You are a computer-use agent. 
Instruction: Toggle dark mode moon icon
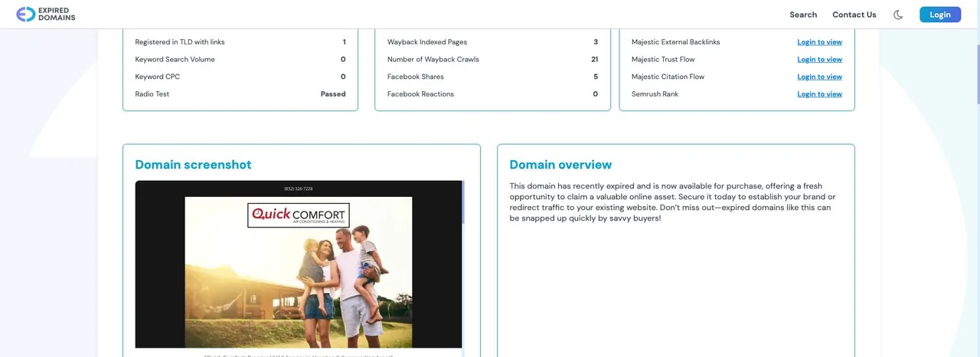tap(898, 15)
